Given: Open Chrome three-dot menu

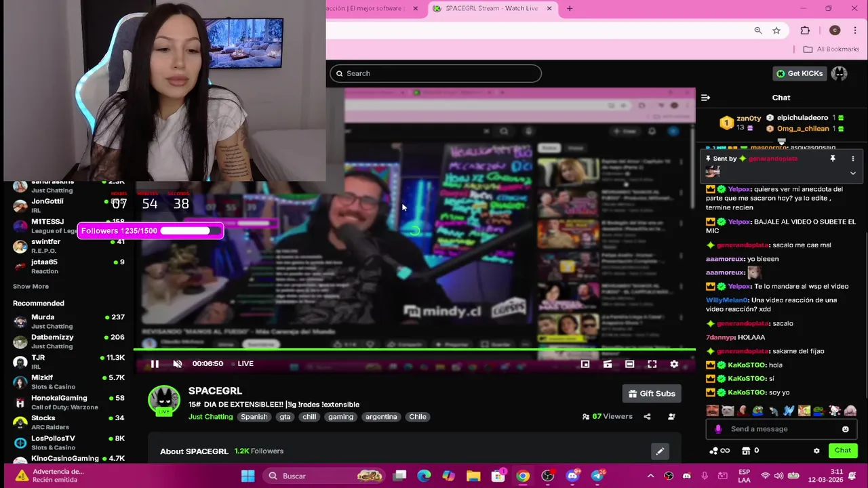Looking at the screenshot, I should pyautogui.click(x=854, y=30).
